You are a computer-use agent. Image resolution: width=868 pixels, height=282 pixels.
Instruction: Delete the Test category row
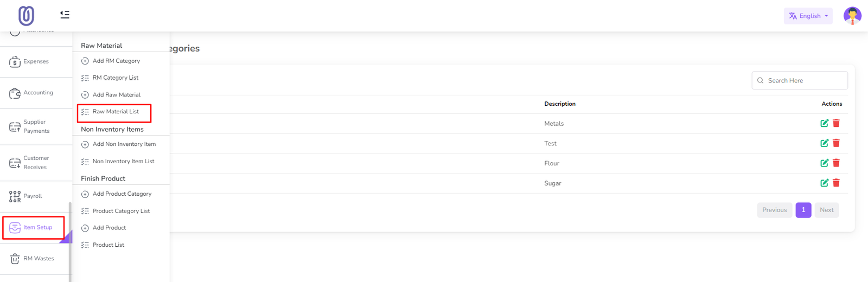[836, 143]
